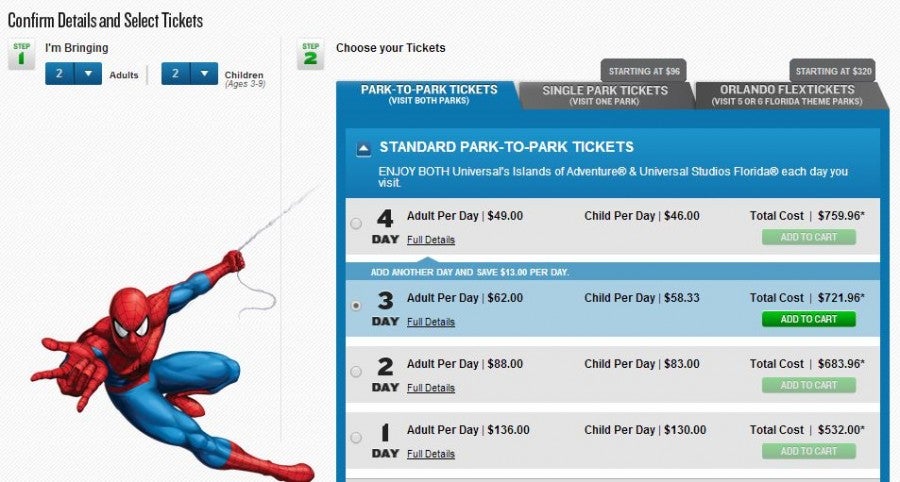Add the 4 Day ticket to cart

808,238
